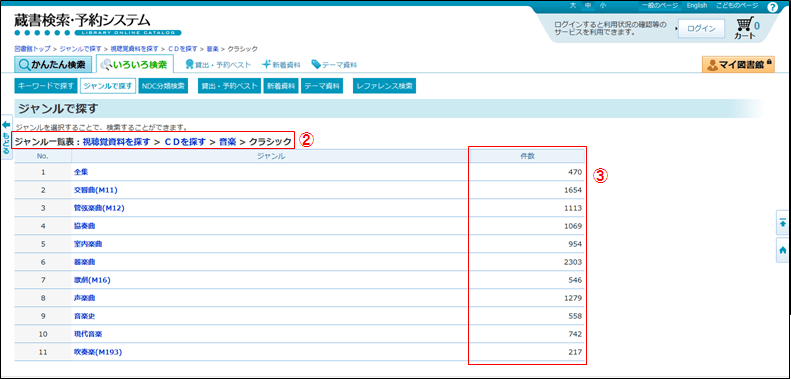Click teal 新着資料 submenu button
This screenshot has height=379, width=791.
click(281, 86)
